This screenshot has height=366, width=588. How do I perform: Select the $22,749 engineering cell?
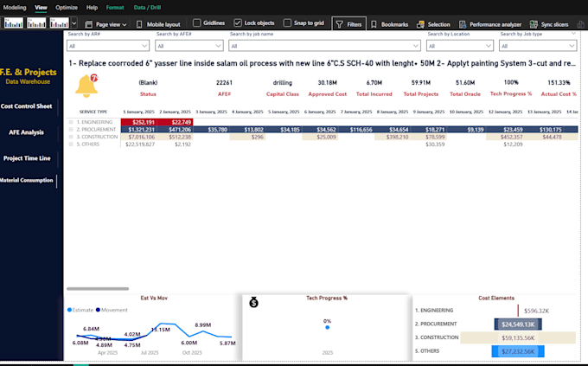coord(176,122)
